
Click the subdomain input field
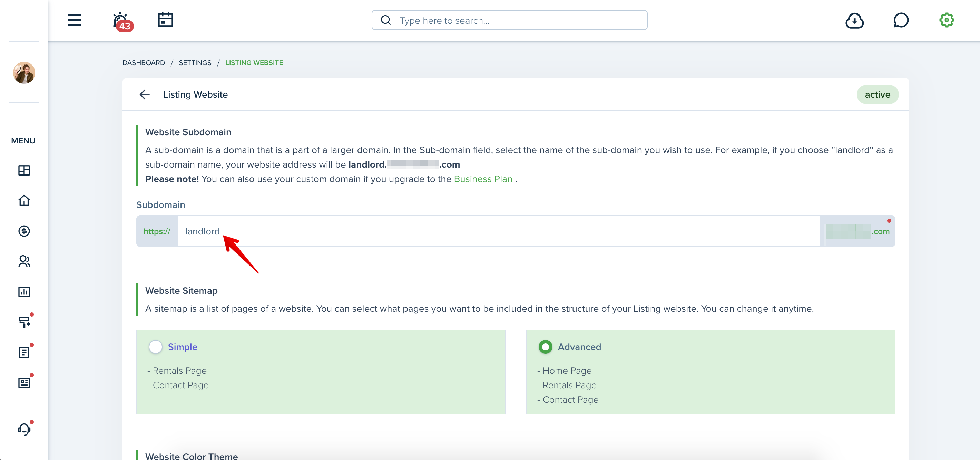click(x=498, y=231)
